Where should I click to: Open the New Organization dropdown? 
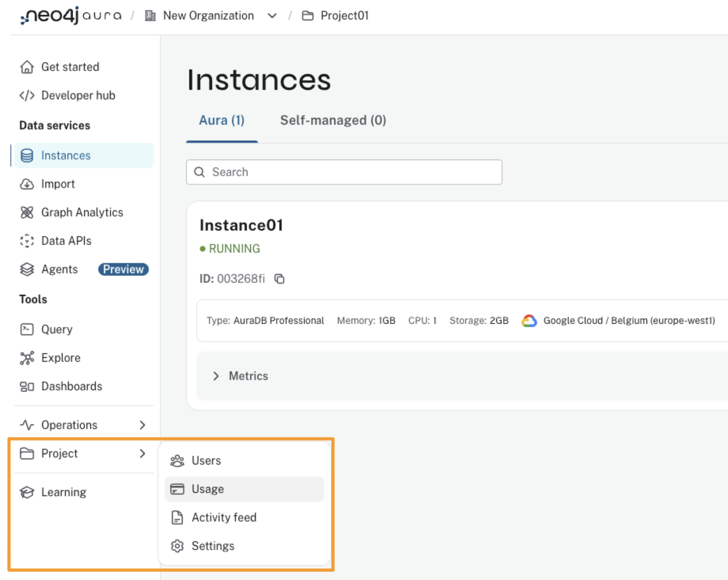click(272, 16)
